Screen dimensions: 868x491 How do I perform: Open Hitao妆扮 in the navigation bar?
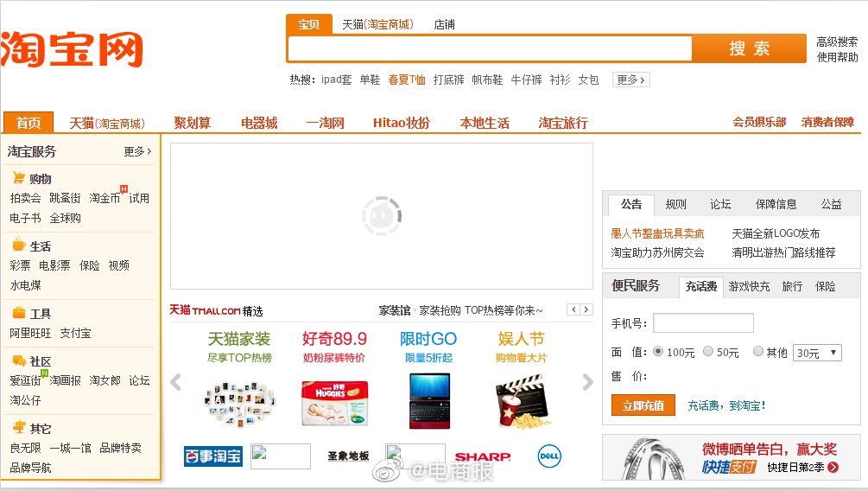click(x=402, y=123)
